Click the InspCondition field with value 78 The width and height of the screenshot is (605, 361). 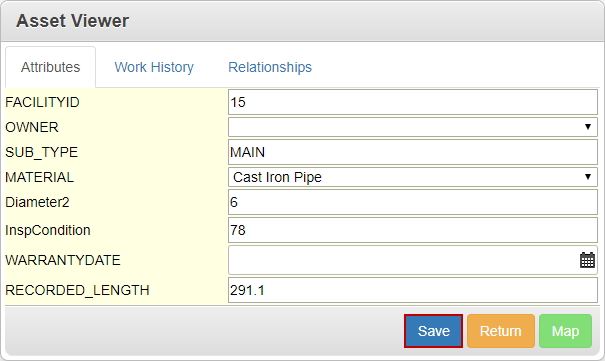coord(413,230)
